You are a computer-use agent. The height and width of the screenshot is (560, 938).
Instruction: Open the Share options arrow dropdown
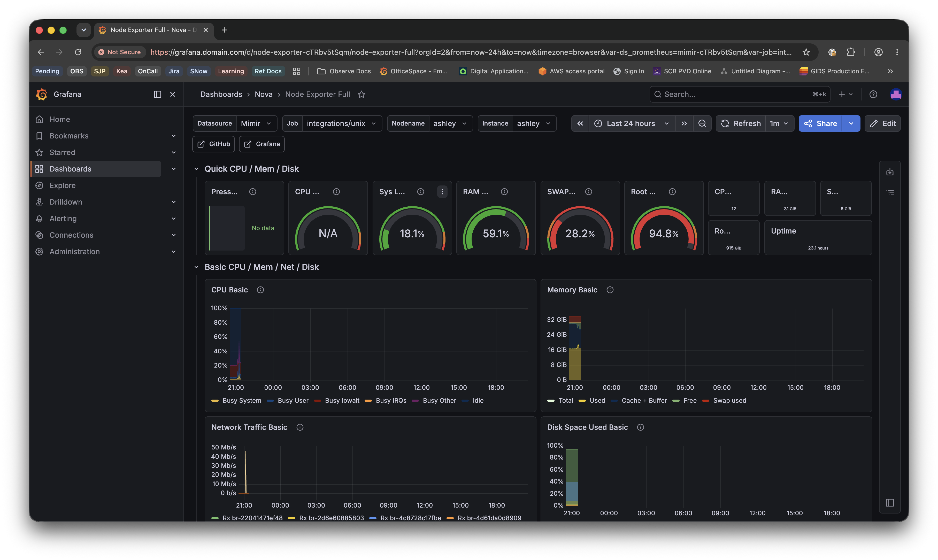pos(851,123)
